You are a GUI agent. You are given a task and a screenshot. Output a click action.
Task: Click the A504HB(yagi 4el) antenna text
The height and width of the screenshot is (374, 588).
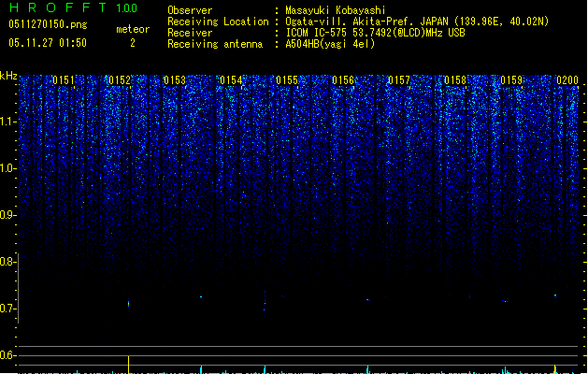pyautogui.click(x=330, y=44)
